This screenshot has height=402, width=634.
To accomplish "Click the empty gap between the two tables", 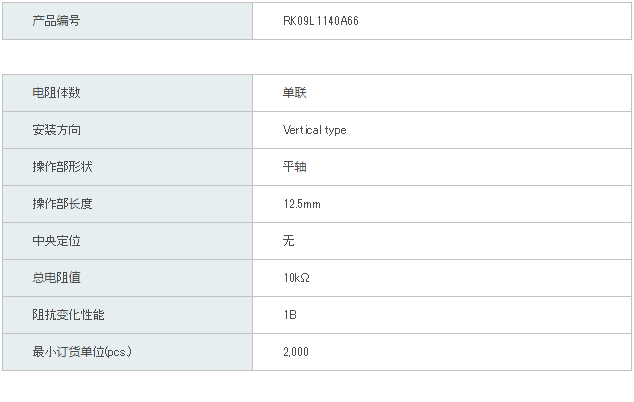I will pyautogui.click(x=317, y=57).
